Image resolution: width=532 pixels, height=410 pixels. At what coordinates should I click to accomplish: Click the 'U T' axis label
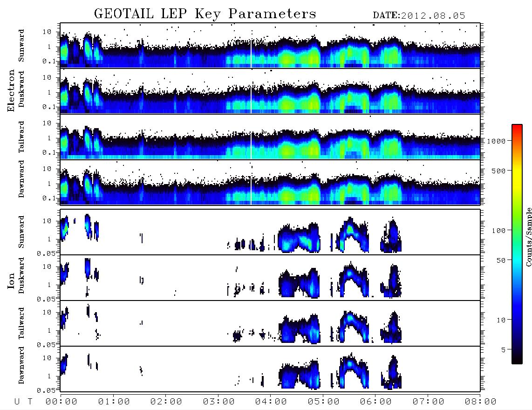click(x=23, y=402)
